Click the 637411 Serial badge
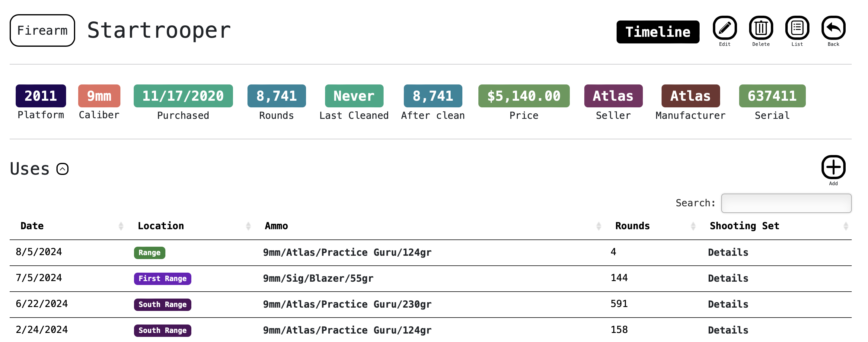This screenshot has width=868, height=342. [772, 96]
